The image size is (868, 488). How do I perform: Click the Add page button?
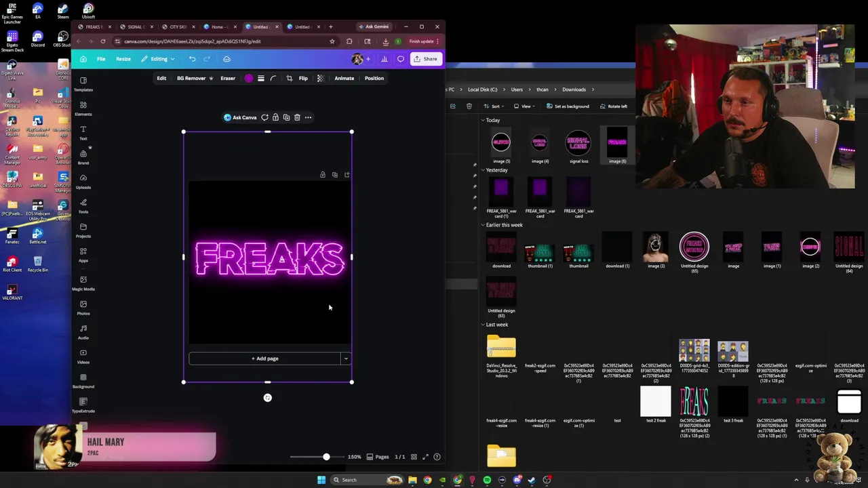click(x=264, y=359)
